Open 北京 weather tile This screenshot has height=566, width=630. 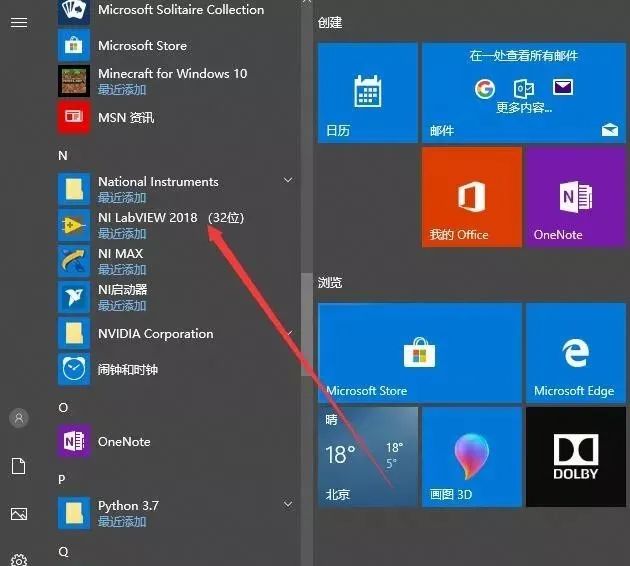[x=368, y=457]
